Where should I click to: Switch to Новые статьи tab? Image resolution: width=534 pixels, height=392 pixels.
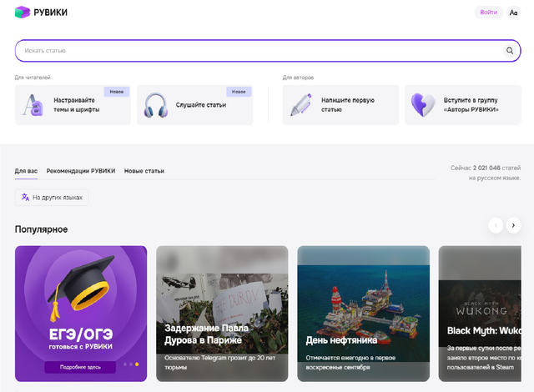[144, 171]
